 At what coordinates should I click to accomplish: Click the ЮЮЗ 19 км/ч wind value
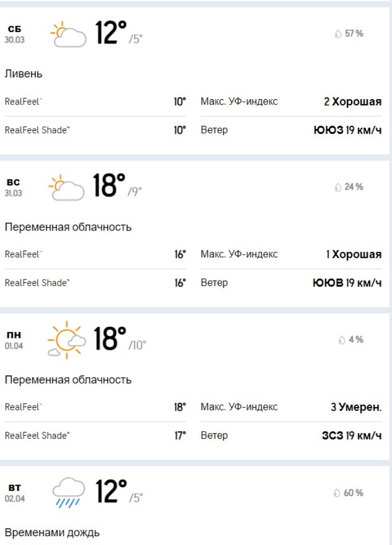347,130
